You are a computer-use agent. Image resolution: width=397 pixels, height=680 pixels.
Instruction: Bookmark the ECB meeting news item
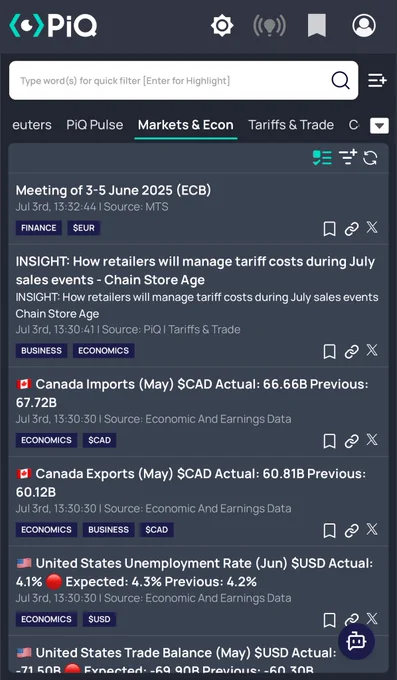[x=330, y=229]
